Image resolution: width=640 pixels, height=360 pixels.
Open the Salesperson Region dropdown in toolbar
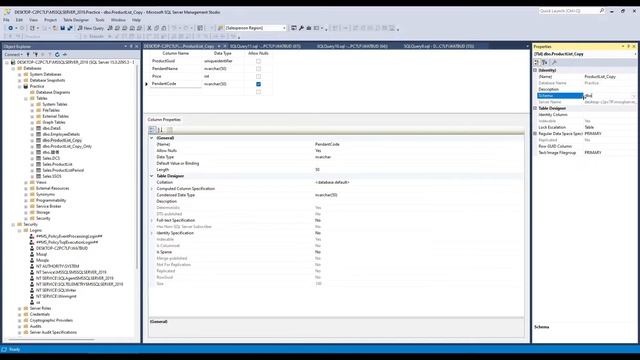[x=284, y=28]
